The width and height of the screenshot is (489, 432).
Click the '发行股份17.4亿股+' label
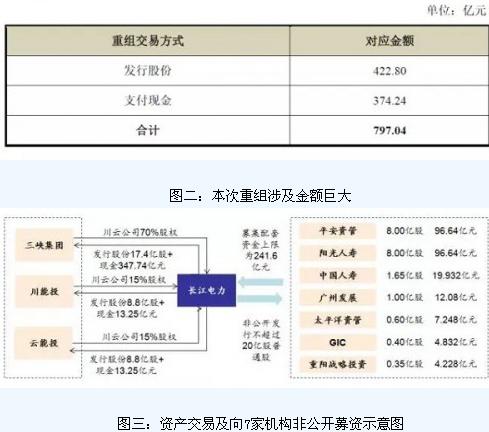coord(133,254)
